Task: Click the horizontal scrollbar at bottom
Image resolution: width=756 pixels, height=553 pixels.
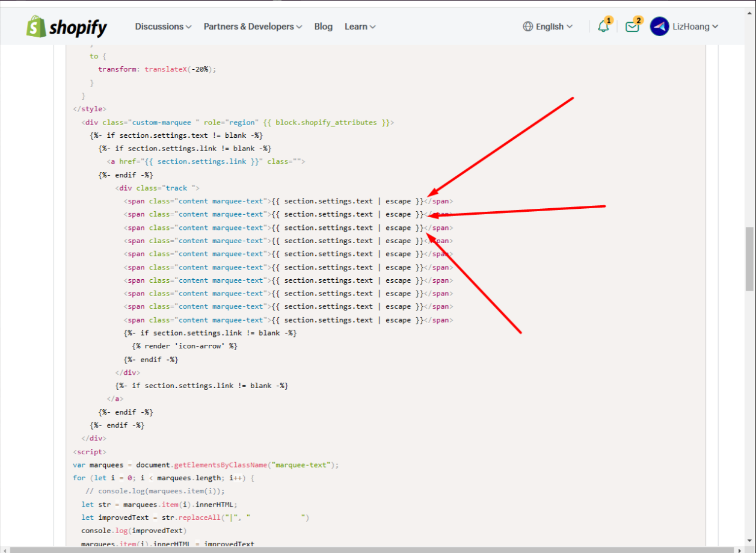Action: 373,549
